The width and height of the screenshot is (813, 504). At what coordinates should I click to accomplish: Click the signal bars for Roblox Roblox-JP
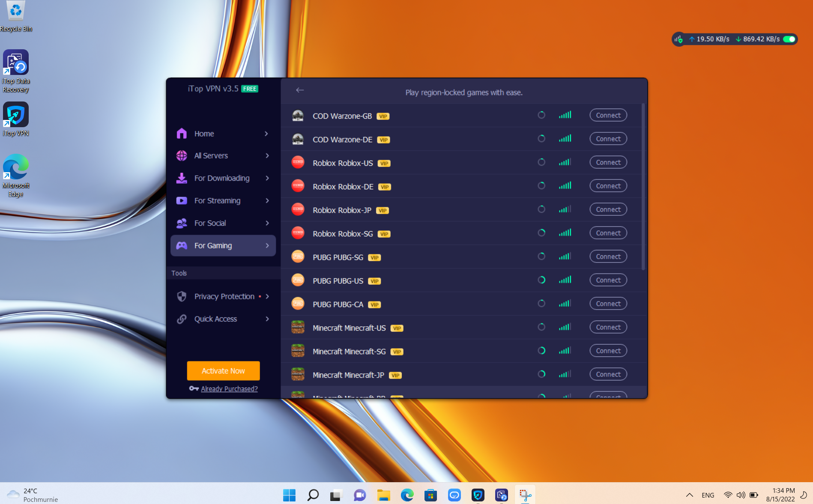(x=565, y=209)
